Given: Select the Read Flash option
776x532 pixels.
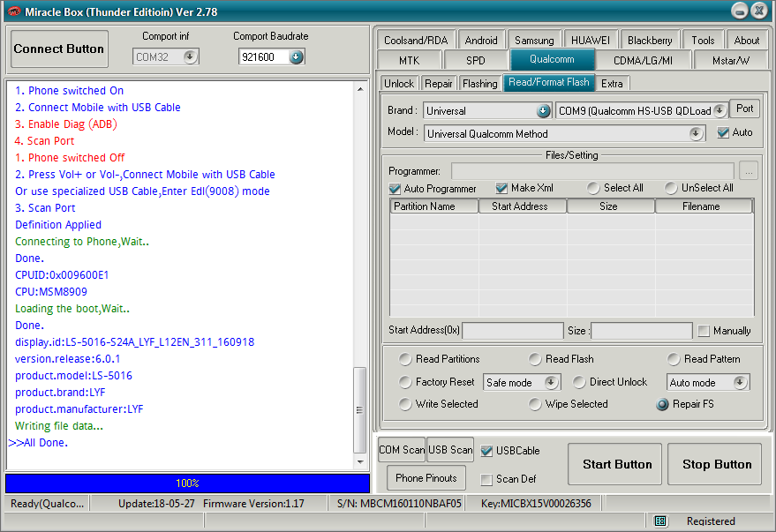Looking at the screenshot, I should pos(534,359).
